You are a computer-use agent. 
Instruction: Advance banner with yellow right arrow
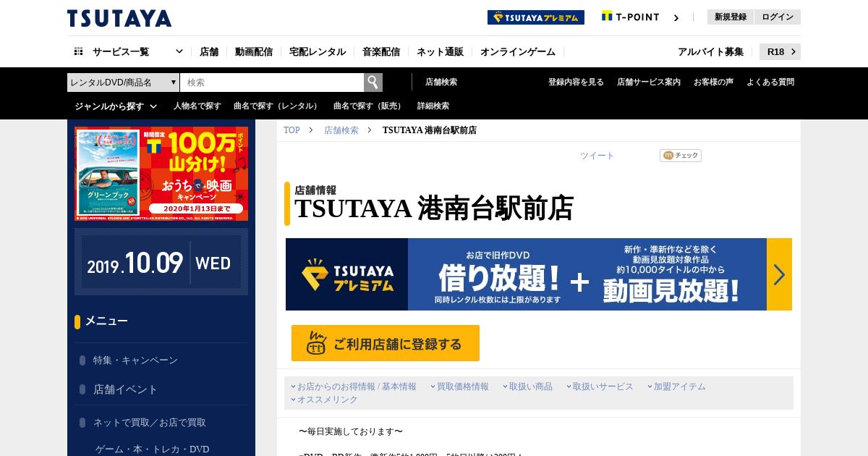(779, 274)
